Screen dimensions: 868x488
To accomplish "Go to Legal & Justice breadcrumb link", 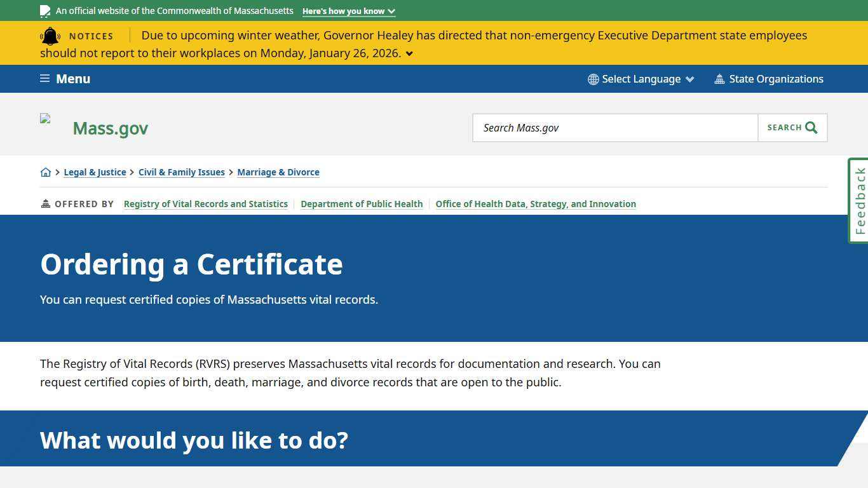I will [x=95, y=172].
